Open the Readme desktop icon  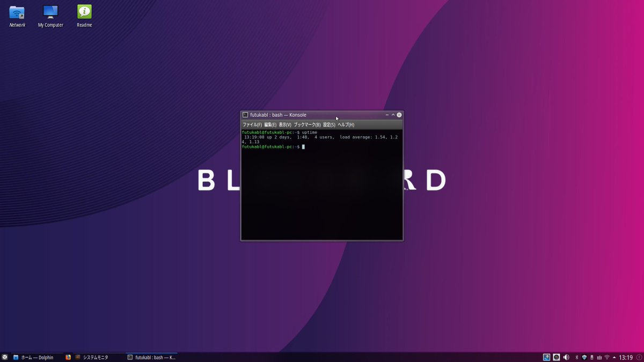pos(84,16)
